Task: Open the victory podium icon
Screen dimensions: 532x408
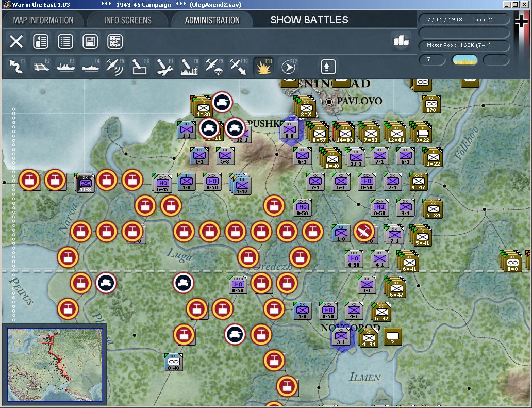Action: click(x=401, y=41)
